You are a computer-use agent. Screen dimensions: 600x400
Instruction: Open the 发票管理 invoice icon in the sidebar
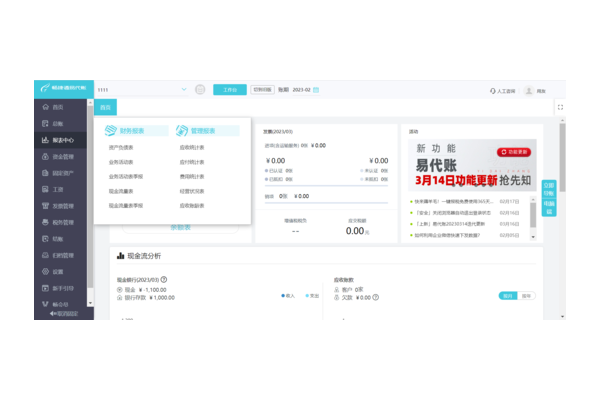46,206
